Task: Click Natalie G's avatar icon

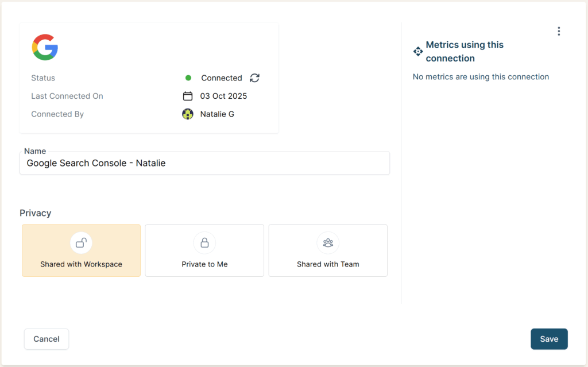Action: [188, 114]
